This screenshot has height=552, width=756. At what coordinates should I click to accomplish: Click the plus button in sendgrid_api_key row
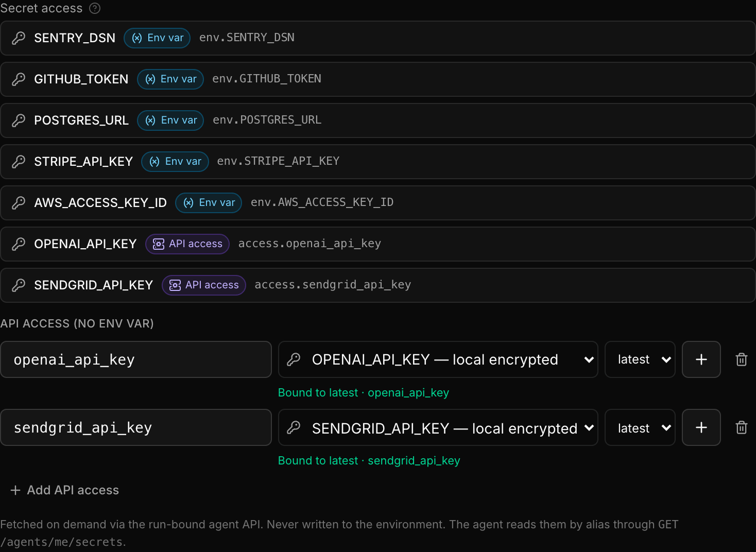pyautogui.click(x=701, y=427)
